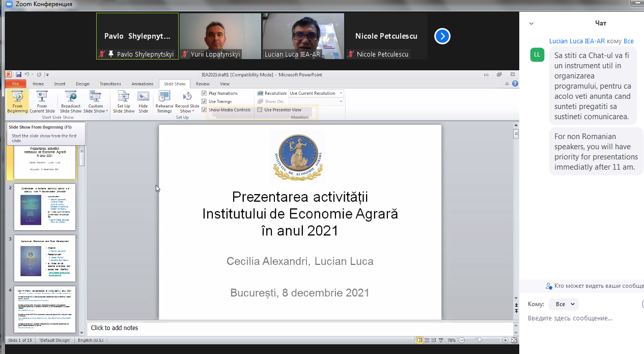Open Set Up Slide Show dialog
This screenshot has height=354, width=644.
click(124, 102)
